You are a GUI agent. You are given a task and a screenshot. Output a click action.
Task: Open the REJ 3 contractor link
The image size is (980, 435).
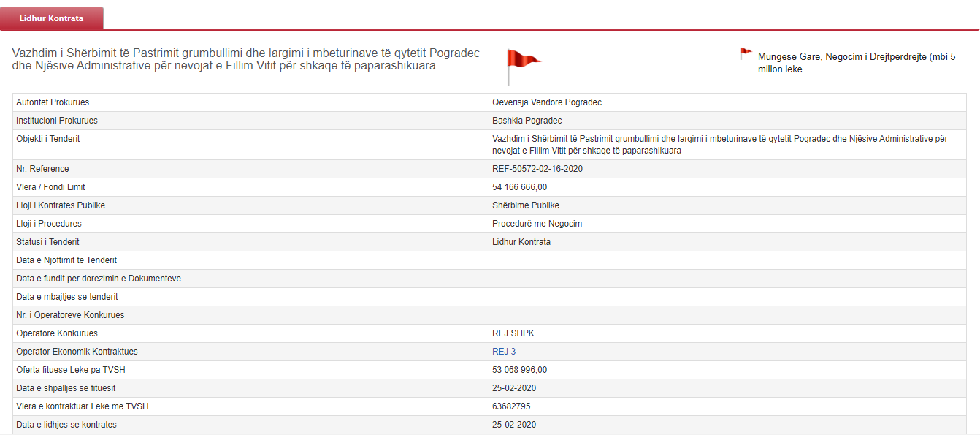tap(504, 352)
